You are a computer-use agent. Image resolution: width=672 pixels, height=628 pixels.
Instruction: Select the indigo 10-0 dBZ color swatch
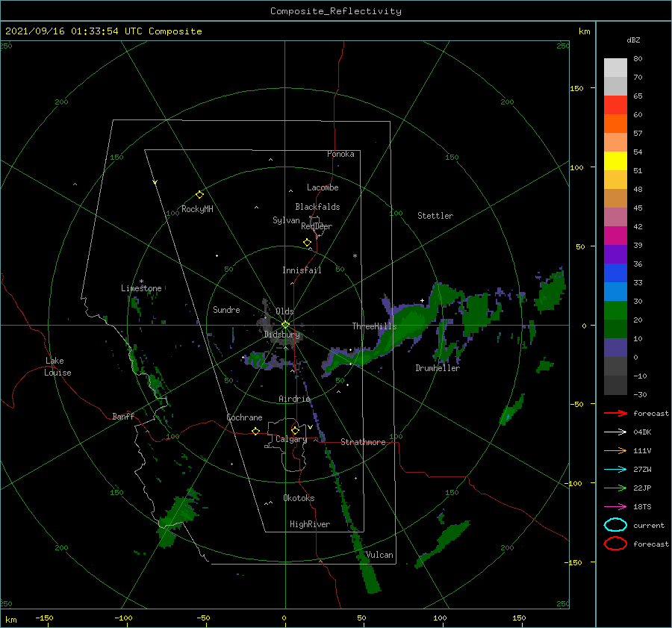[x=615, y=348]
